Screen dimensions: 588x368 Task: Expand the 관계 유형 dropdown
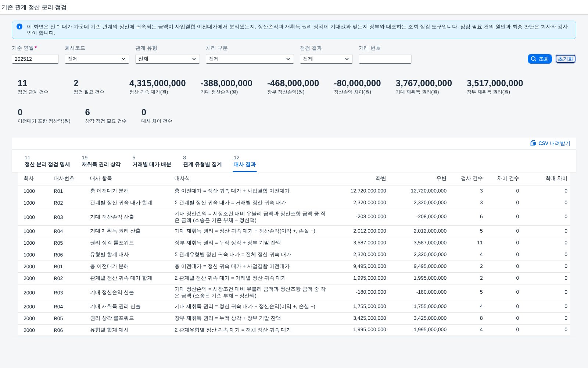tap(168, 59)
